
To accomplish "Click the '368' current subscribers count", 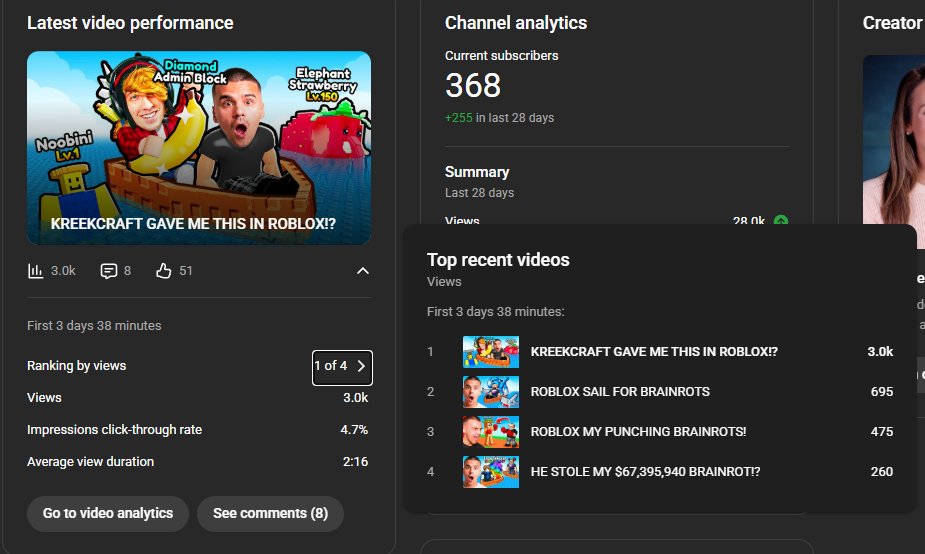I will pos(473,86).
